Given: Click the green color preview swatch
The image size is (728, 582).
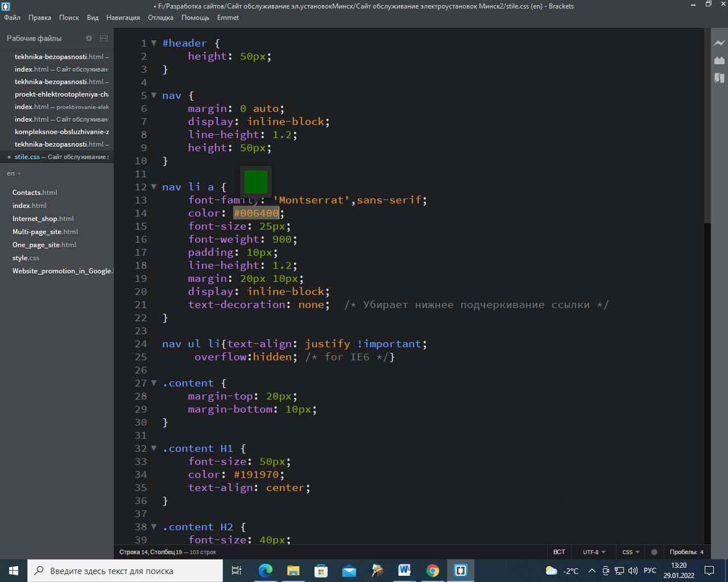Looking at the screenshot, I should coord(256,182).
